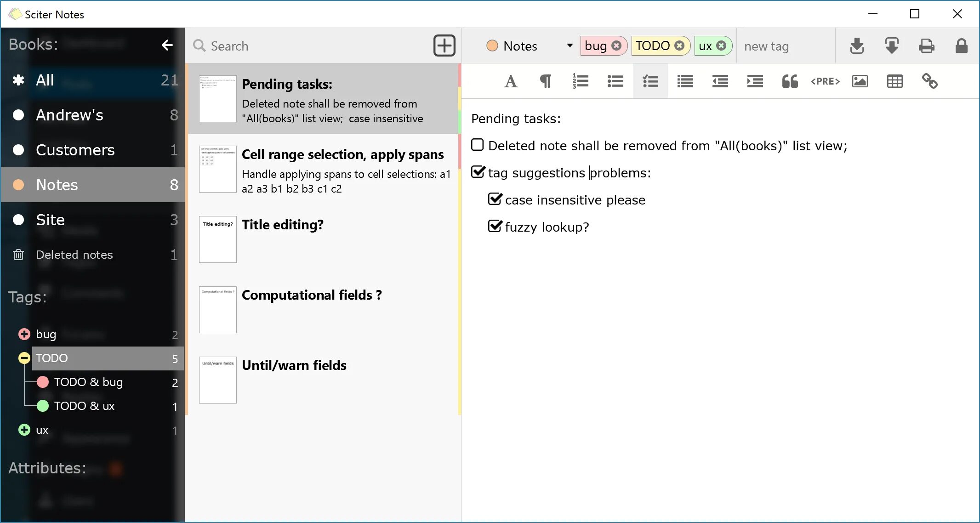Click the add new note plus icon
Viewport: 980px width, 523px height.
(x=444, y=45)
